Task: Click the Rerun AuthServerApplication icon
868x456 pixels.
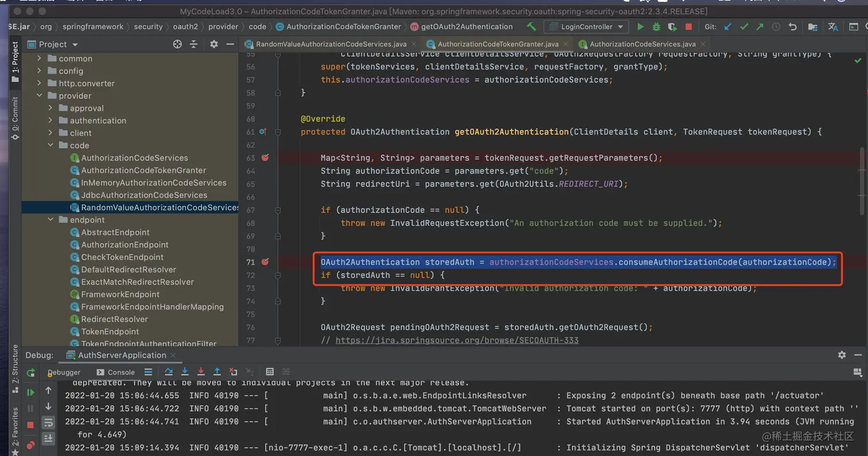Action: [31, 372]
